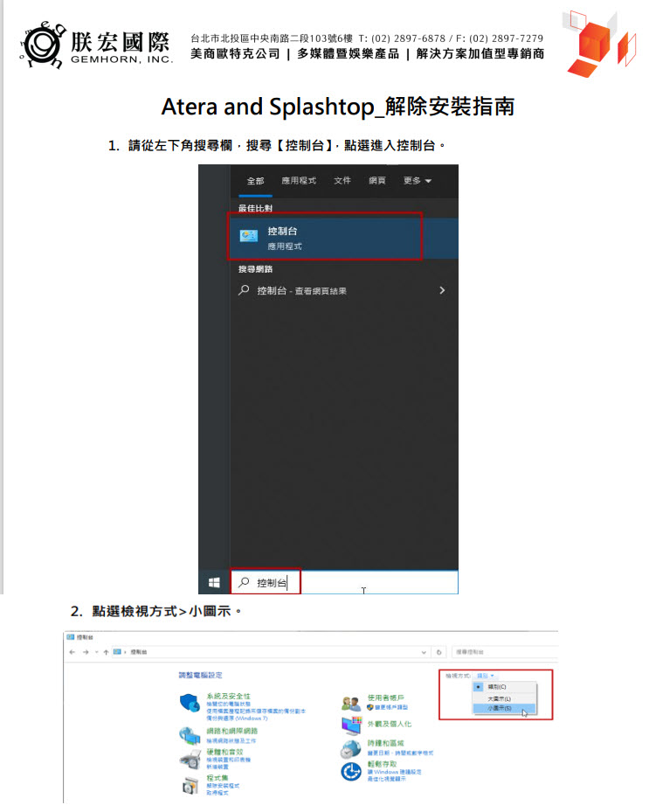649x812 pixels.
Task: Expand the 更多 dropdown in search tabs
Action: pos(417,181)
